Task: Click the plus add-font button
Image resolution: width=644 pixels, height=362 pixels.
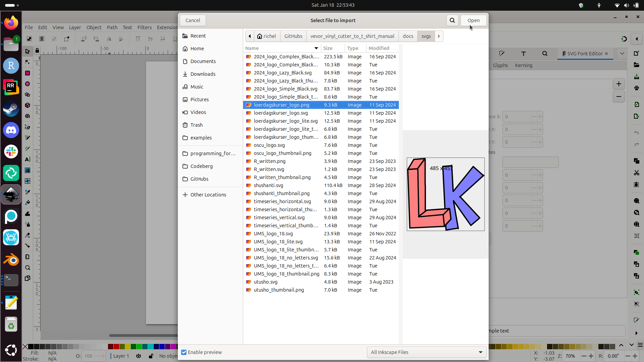Action: tap(619, 84)
